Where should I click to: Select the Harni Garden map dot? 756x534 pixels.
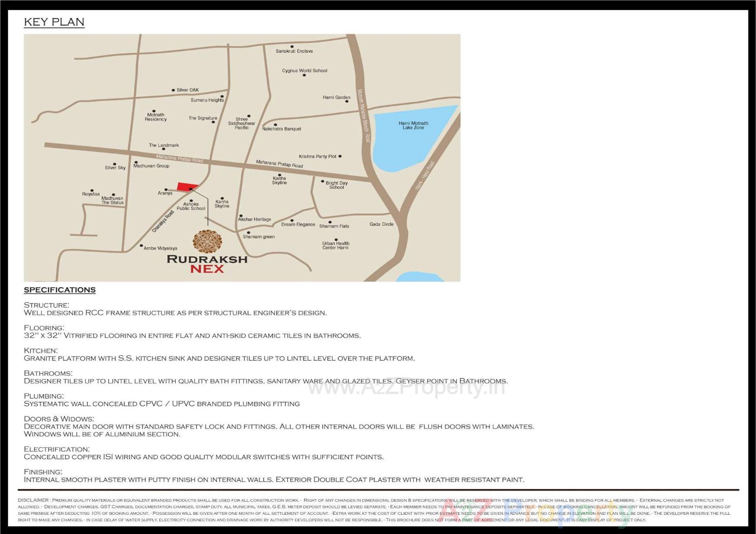(346, 101)
